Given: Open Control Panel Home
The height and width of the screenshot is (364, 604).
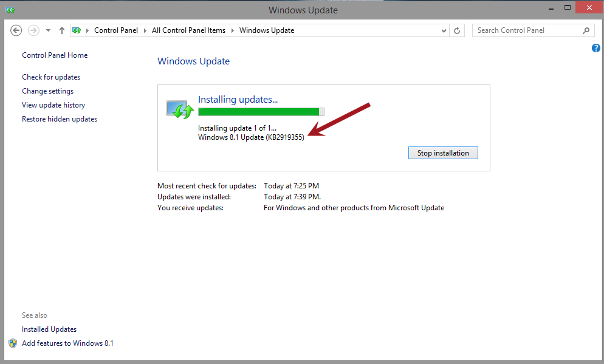Looking at the screenshot, I should coord(55,55).
